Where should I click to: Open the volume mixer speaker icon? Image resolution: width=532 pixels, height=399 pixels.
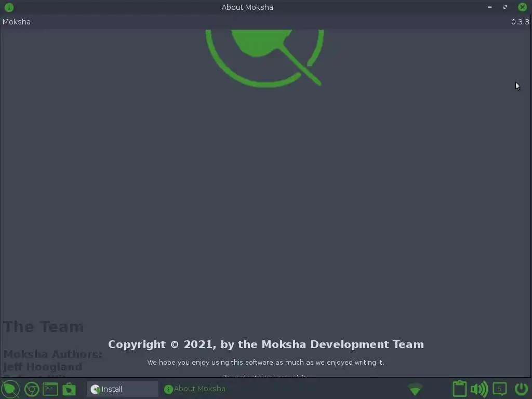[479, 389]
